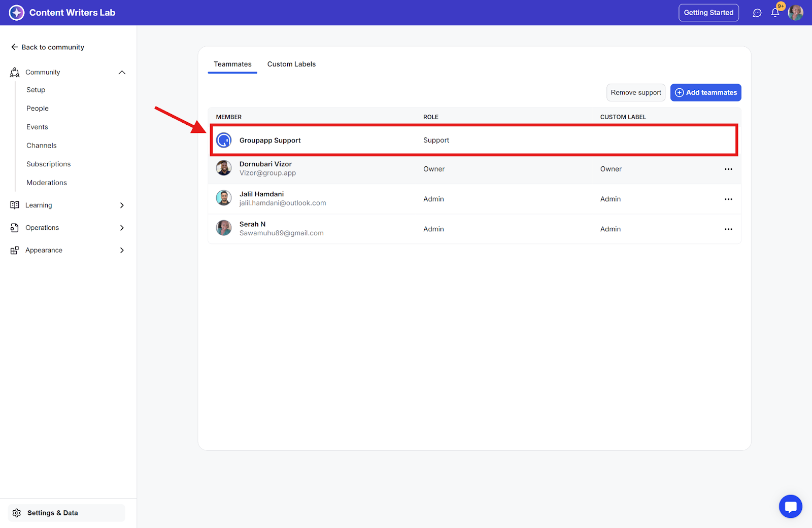Open the three-dot menu for Serah N
Screen dimensions: 812x528
coord(728,229)
